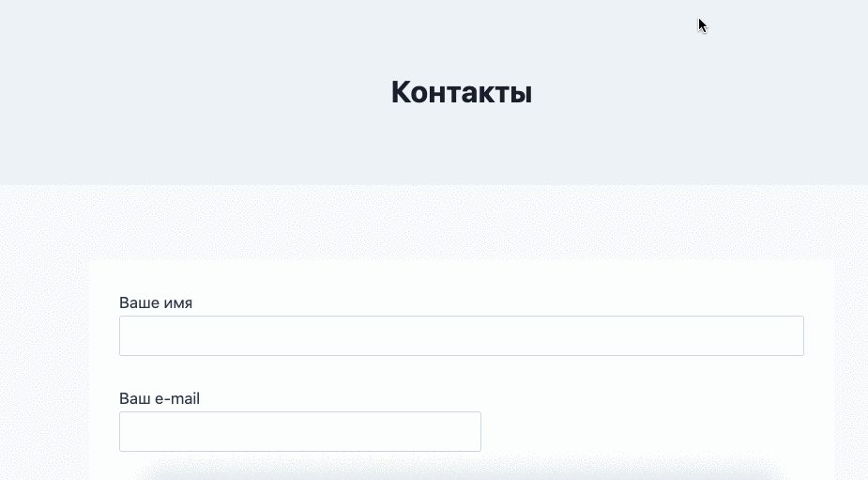This screenshot has width=868, height=480.
Task: Select the email entry box under "Ваш e-mail"
Action: 299,432
